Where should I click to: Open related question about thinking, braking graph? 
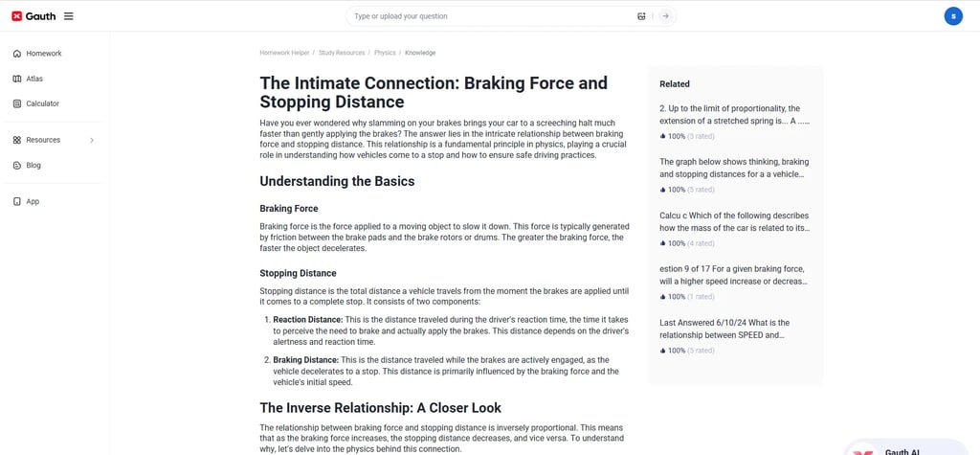tap(735, 169)
